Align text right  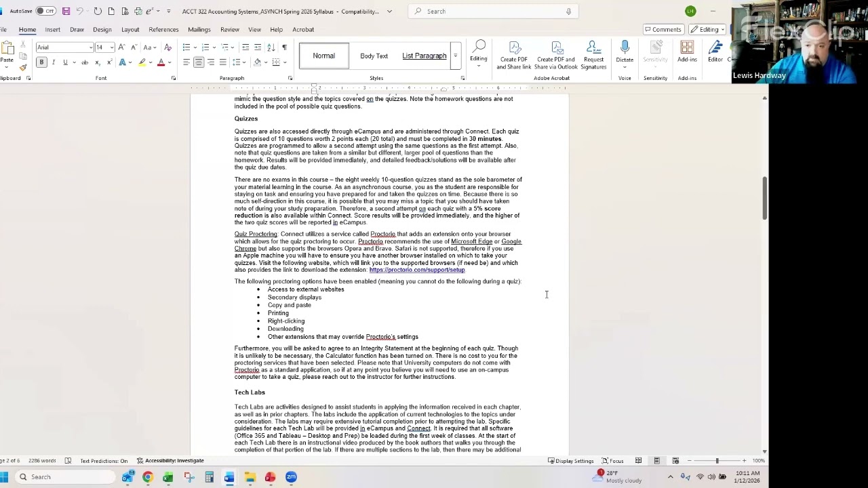click(211, 62)
